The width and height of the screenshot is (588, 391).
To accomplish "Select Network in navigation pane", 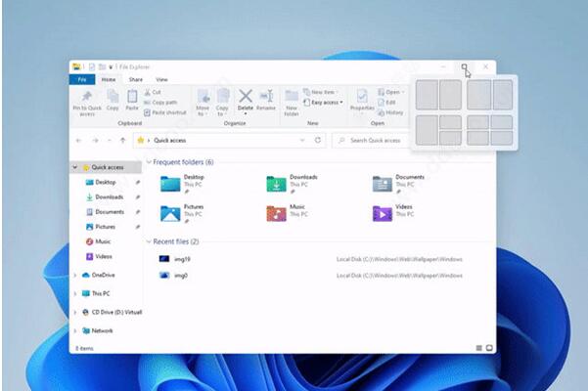I will (102, 331).
